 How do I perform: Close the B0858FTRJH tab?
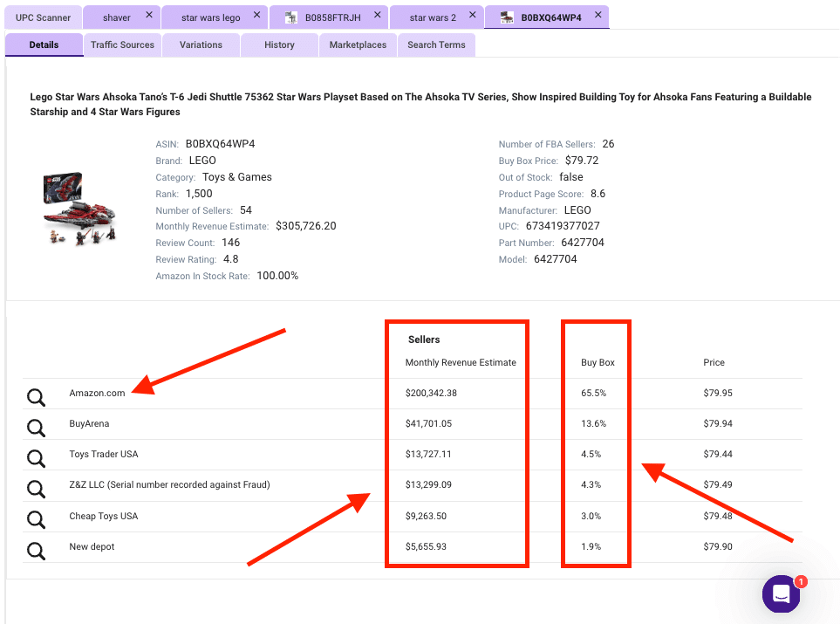pyautogui.click(x=377, y=15)
